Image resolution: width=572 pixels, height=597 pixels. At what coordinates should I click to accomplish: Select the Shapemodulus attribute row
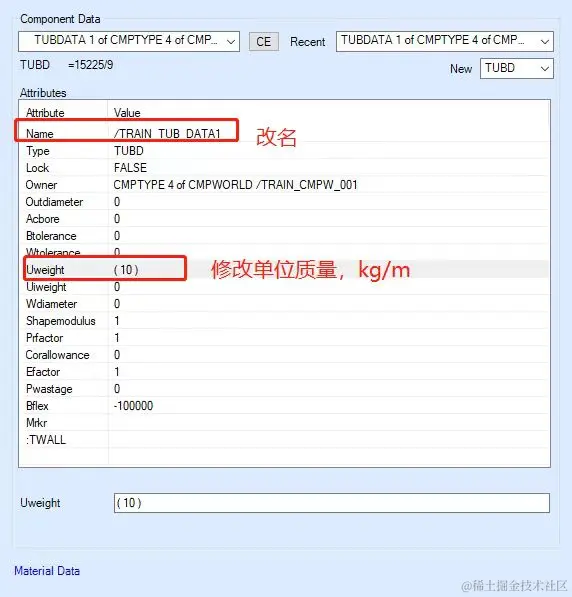pyautogui.click(x=284, y=321)
